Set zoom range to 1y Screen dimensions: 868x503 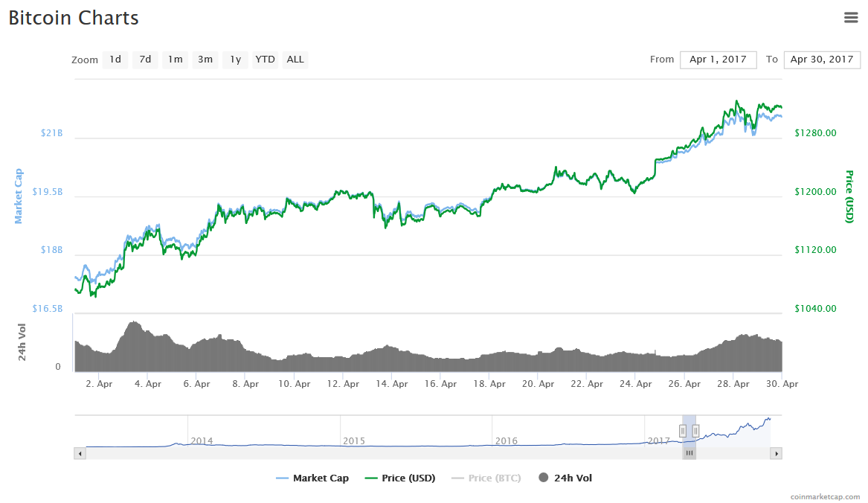pos(235,60)
